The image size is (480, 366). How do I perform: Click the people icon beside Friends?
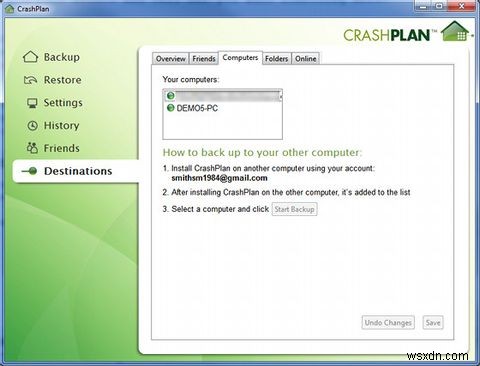32,148
